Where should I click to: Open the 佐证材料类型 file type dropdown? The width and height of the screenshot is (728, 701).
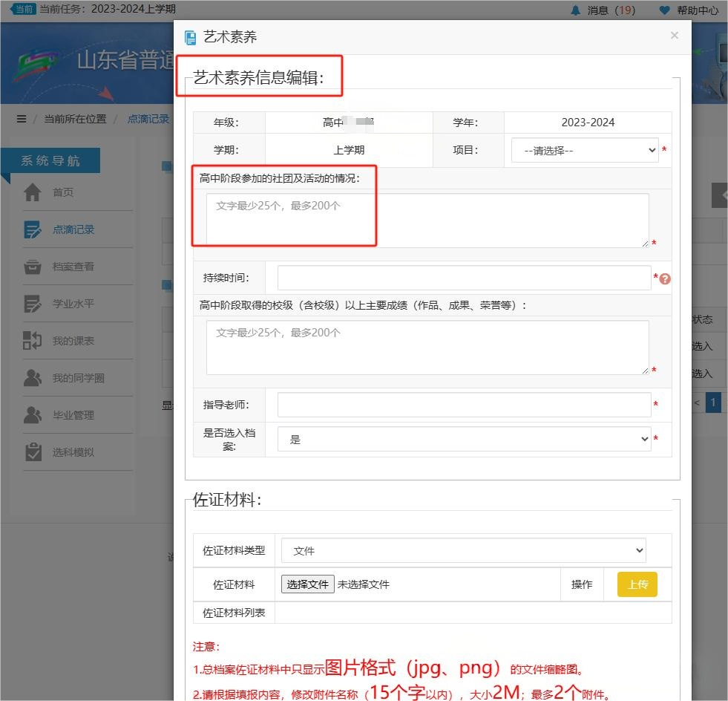coord(464,551)
